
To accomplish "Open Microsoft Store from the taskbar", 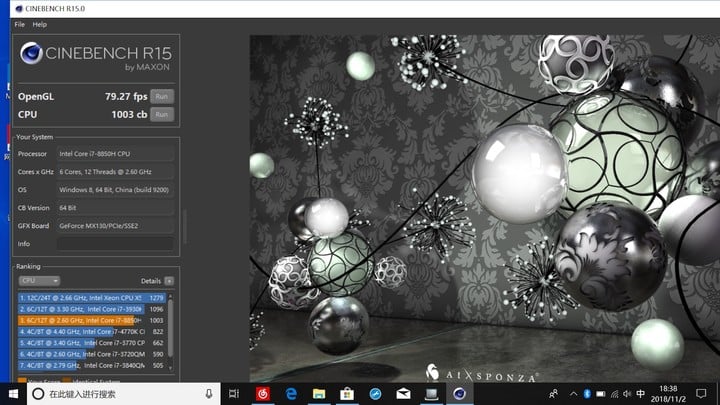I will [348, 394].
